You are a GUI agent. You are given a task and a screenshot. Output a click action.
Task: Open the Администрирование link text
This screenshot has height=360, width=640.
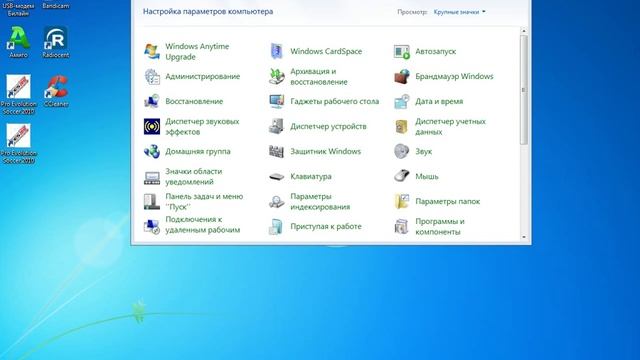tap(202, 76)
